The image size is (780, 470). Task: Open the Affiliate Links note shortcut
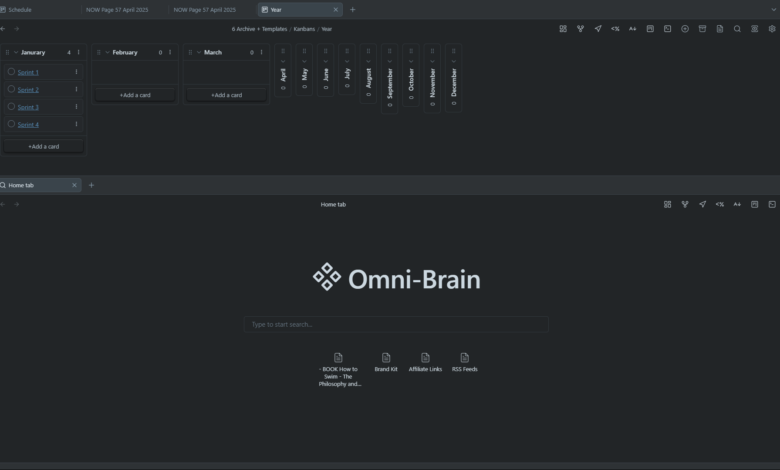[425, 363]
